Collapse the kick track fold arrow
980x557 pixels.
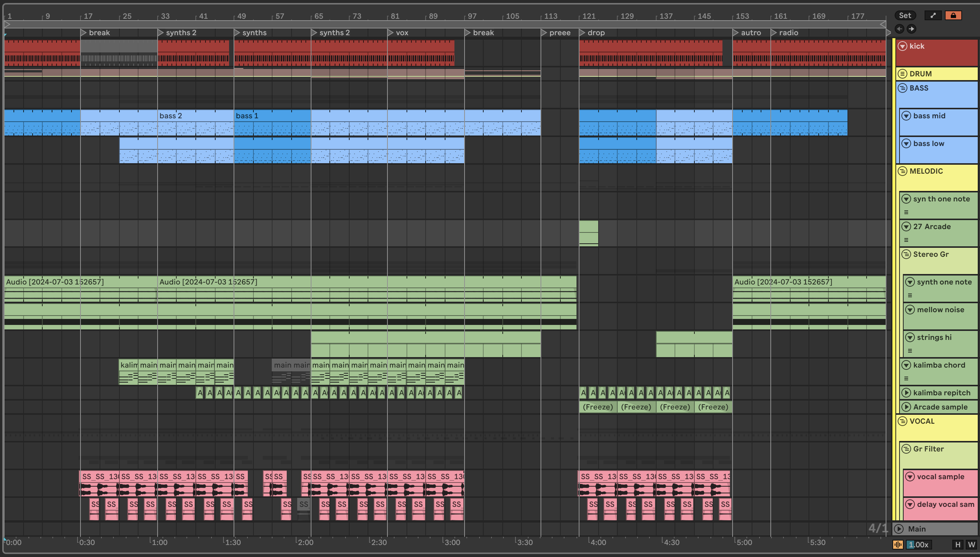(x=903, y=46)
